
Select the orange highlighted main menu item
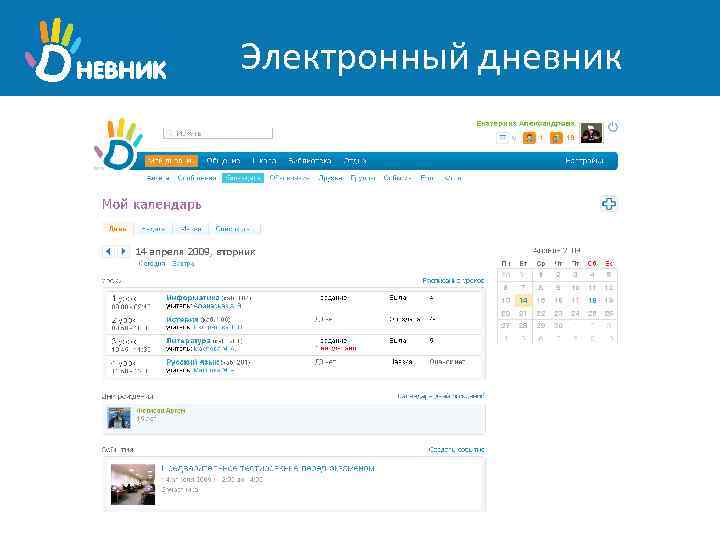pos(171,161)
